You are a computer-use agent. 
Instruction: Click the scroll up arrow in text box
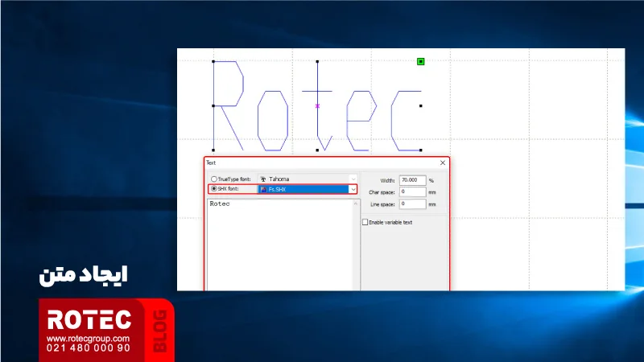(x=356, y=204)
